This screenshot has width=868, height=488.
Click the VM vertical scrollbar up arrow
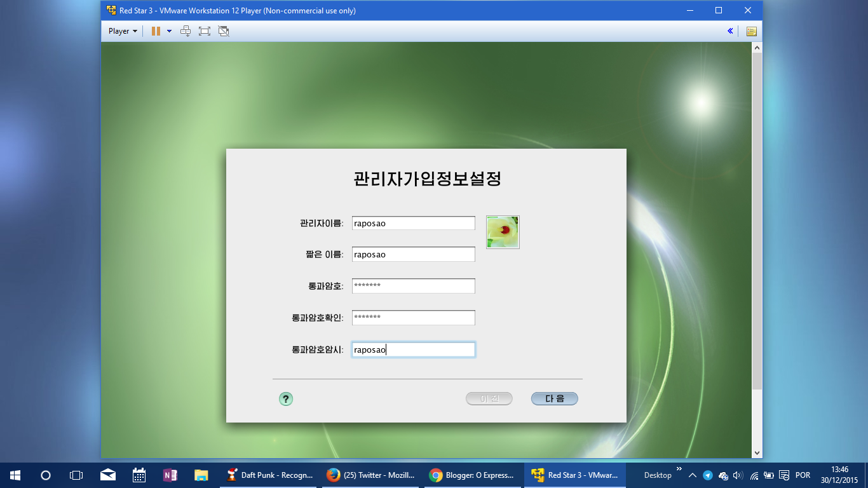click(757, 48)
